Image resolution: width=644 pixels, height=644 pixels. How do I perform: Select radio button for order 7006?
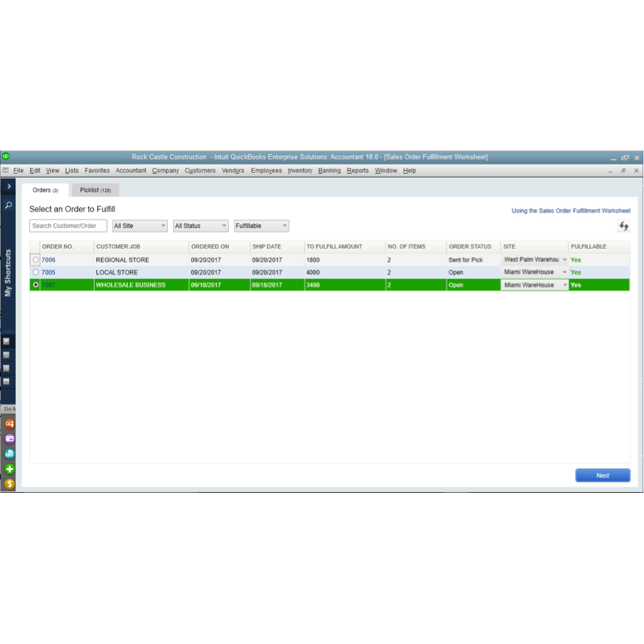35,260
